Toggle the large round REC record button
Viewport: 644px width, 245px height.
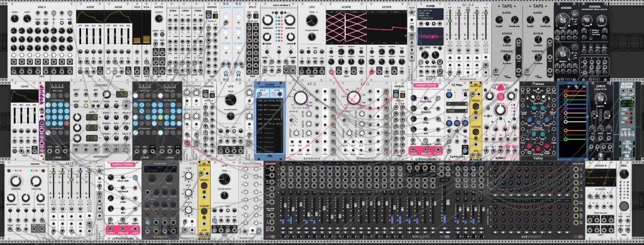[625, 206]
